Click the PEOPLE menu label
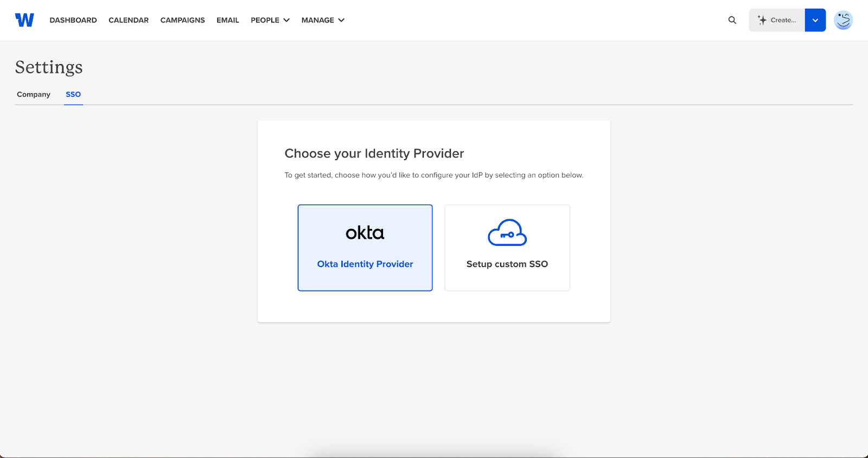Screen dimensions: 868x458 [265, 20]
